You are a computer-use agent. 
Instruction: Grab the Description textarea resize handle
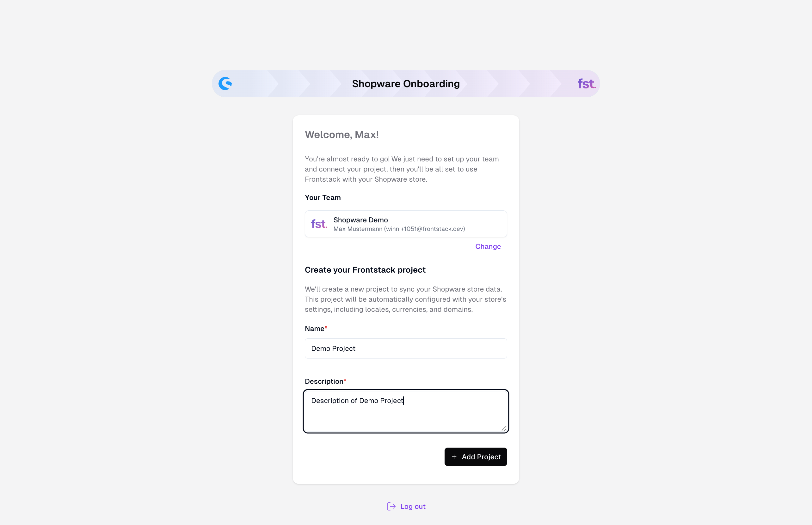[504, 429]
